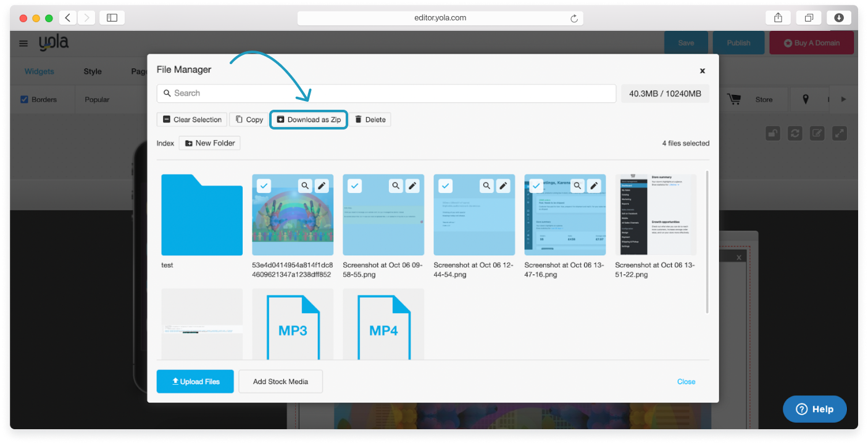868x444 pixels.
Task: Click the Close link in File Manager
Action: pos(686,382)
